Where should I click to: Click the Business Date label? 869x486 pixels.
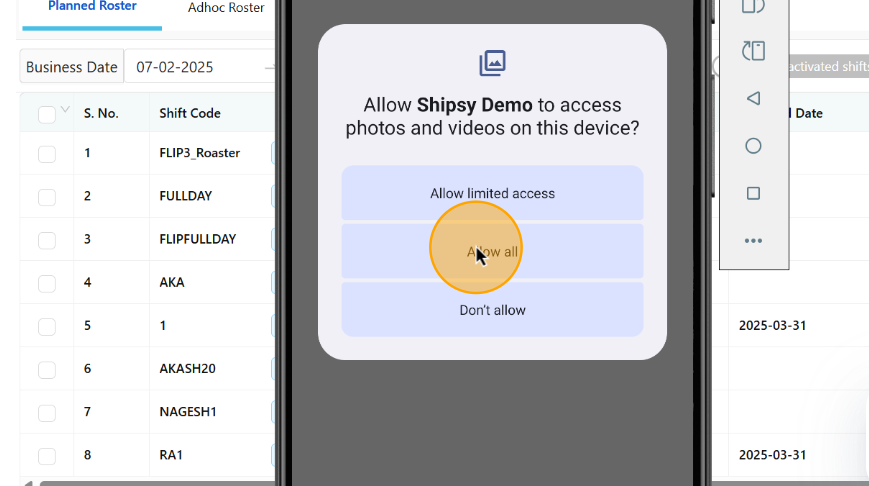click(x=71, y=67)
